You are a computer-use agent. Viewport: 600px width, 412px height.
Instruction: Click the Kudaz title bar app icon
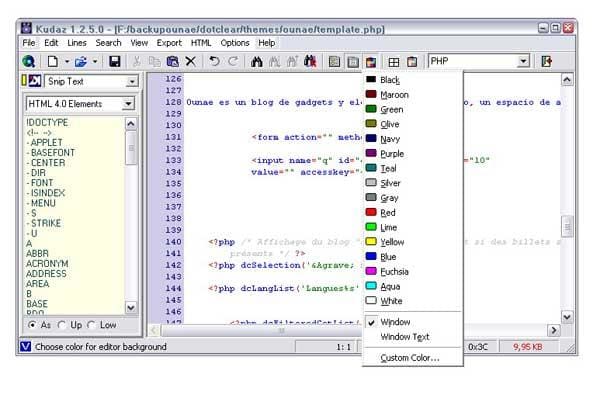(26, 28)
